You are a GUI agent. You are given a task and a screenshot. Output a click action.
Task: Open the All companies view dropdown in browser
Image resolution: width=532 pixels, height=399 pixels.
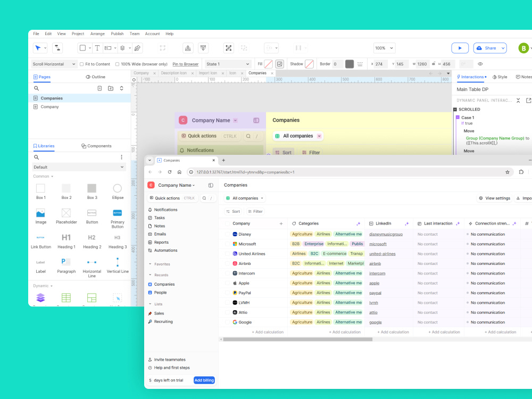click(245, 198)
